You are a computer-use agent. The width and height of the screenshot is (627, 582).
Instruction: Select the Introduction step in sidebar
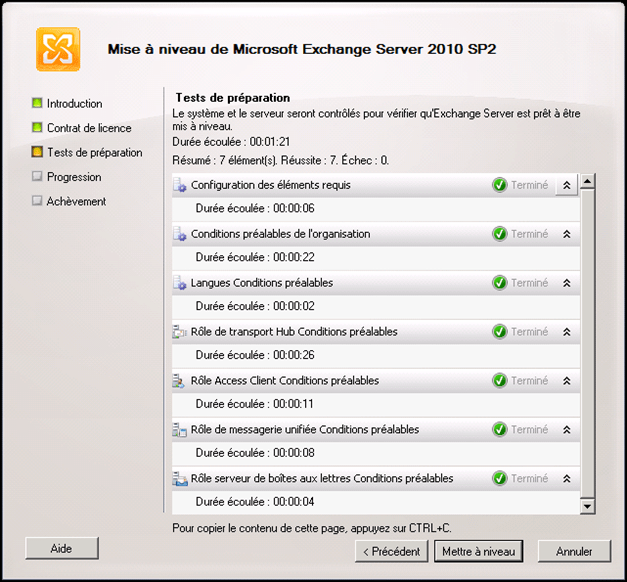[x=74, y=104]
